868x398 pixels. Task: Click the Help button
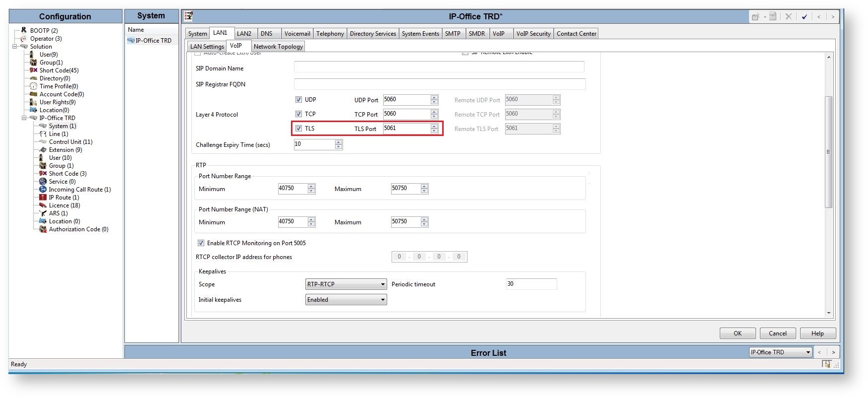coord(818,333)
